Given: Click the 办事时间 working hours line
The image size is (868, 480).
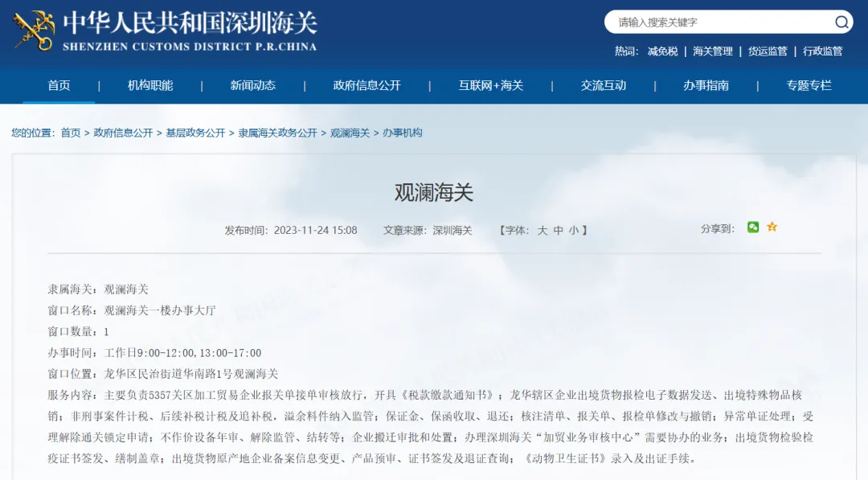Looking at the screenshot, I should click(154, 353).
